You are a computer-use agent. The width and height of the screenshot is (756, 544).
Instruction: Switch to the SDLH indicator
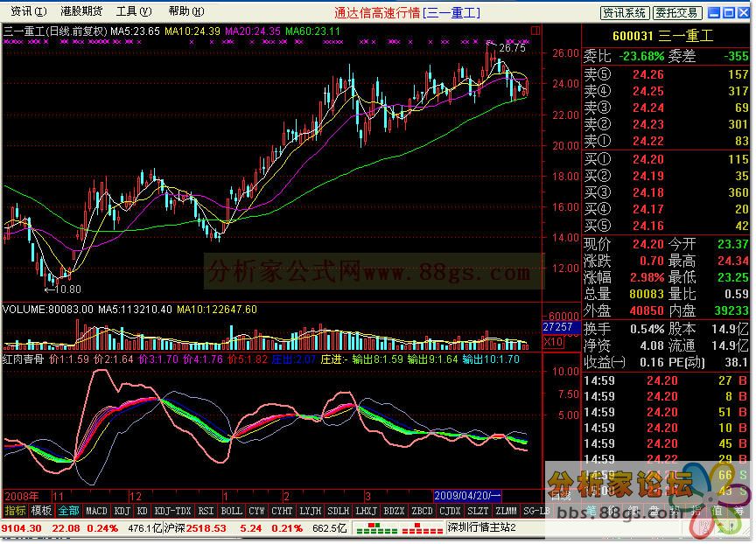coord(338,511)
